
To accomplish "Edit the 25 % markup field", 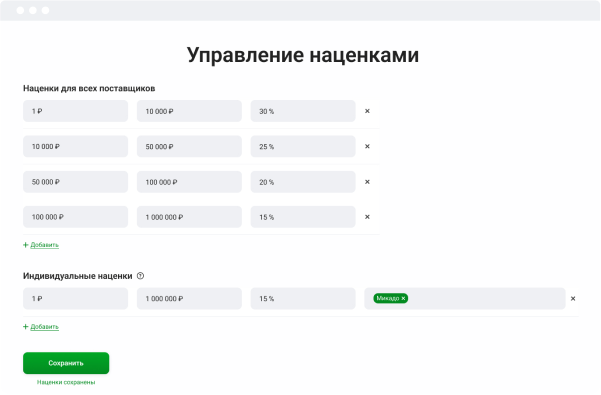I will click(x=303, y=146).
